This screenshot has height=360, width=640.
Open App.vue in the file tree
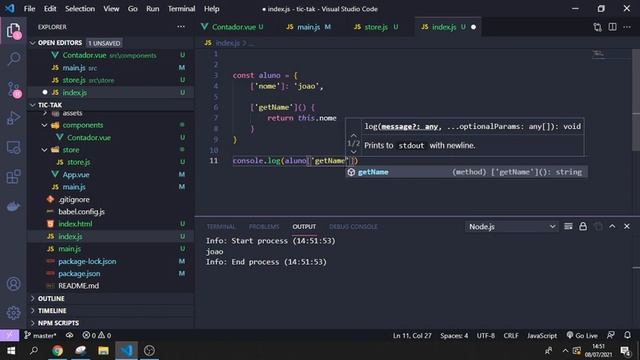76,175
